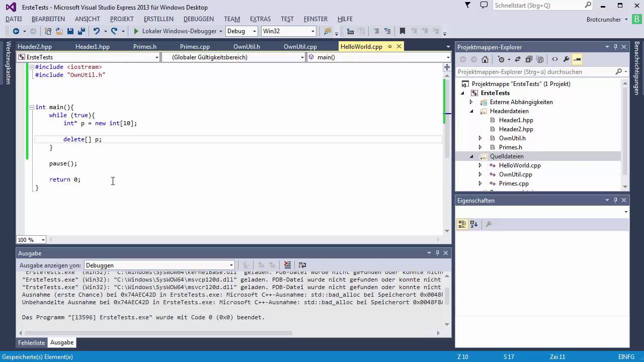Toggle auto-hide pin on Eigenschaften panel
This screenshot has width=644, height=362.
point(615,200)
